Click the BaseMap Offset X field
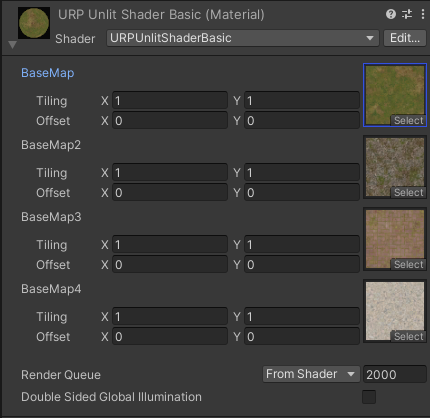Viewport: 430px width, 418px height. pos(170,121)
